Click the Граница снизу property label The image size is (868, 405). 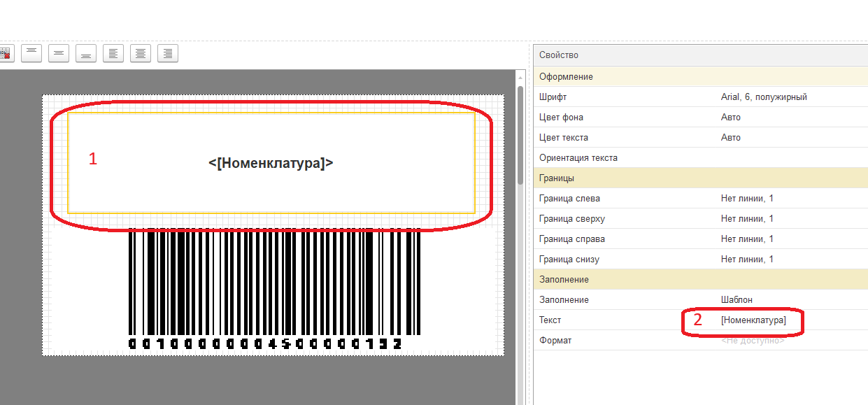(569, 260)
